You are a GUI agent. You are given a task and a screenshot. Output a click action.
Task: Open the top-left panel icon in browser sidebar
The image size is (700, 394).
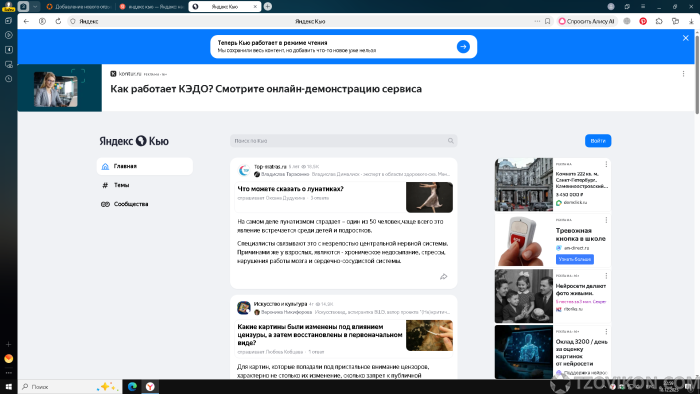point(8,21)
